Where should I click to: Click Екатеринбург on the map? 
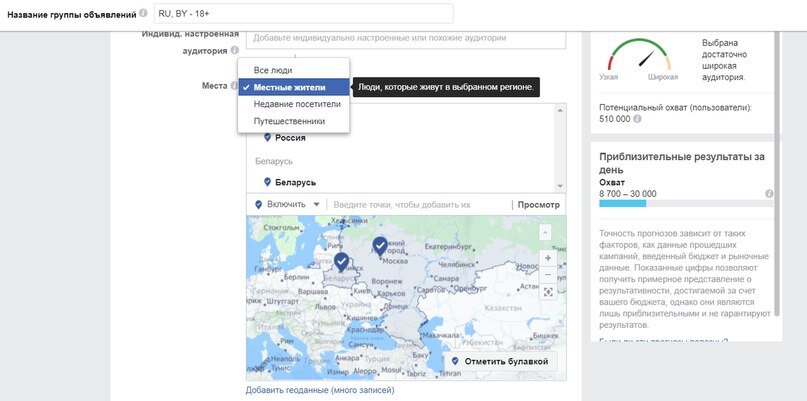(x=449, y=247)
